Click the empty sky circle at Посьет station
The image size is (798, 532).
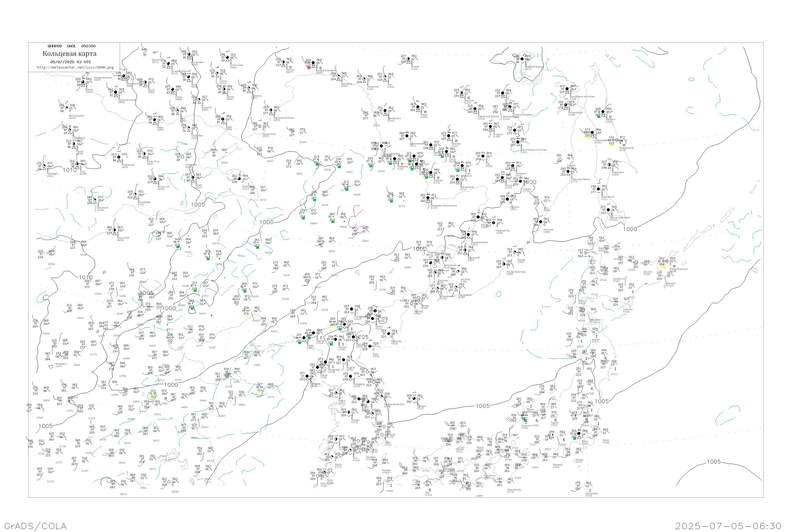pyautogui.click(x=419, y=298)
